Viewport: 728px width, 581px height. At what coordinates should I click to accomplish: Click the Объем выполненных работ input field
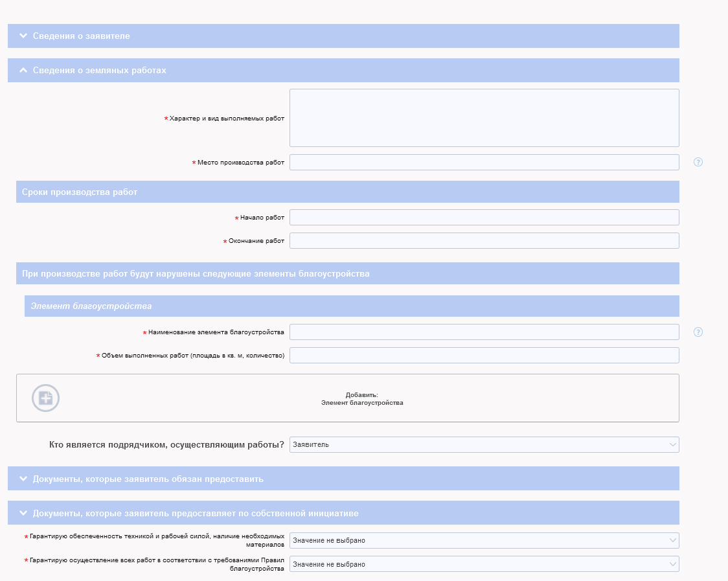tap(484, 356)
